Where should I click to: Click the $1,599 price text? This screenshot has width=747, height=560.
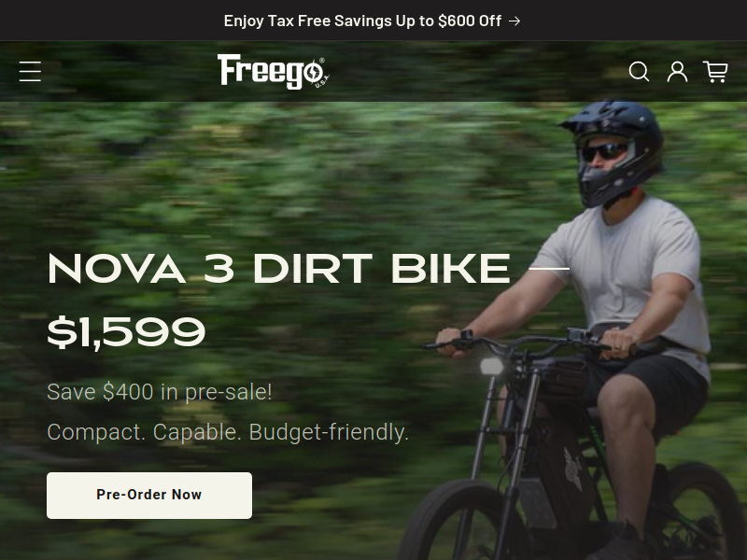tap(126, 332)
